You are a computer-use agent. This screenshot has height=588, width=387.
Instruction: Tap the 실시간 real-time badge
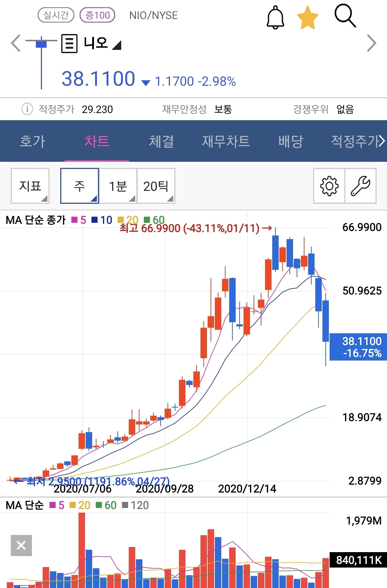point(56,15)
